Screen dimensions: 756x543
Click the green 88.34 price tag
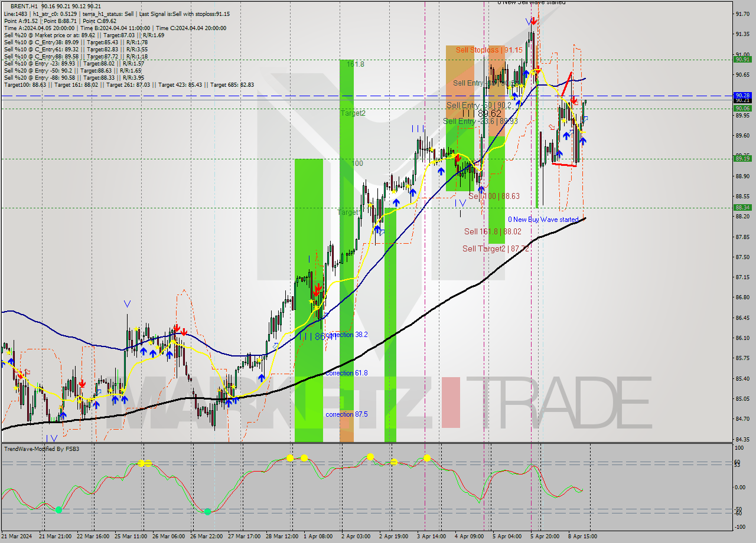[742, 207]
